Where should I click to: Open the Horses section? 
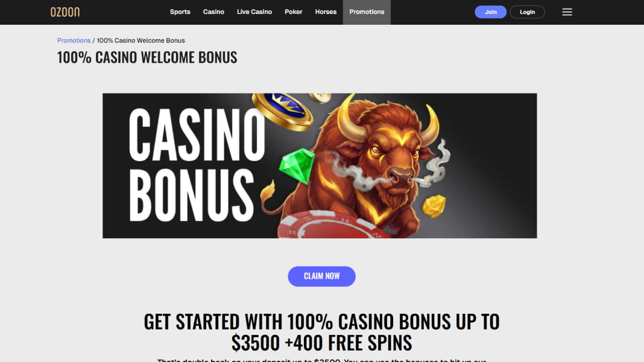click(x=326, y=12)
